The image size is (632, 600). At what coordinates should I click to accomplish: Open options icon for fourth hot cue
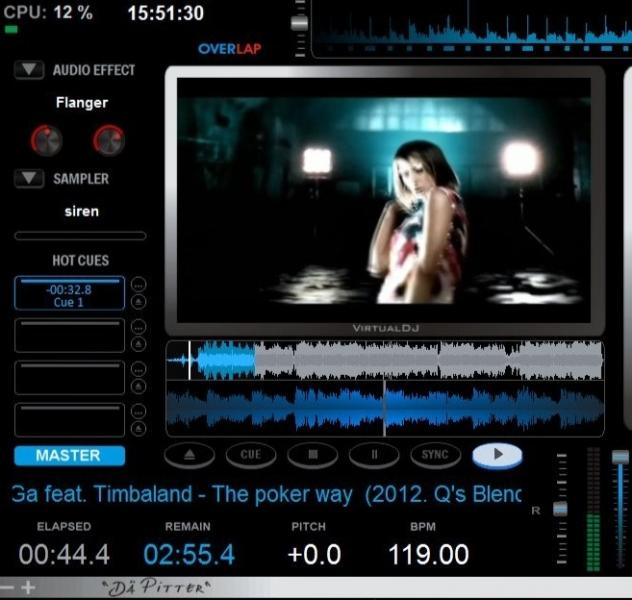pos(139,411)
